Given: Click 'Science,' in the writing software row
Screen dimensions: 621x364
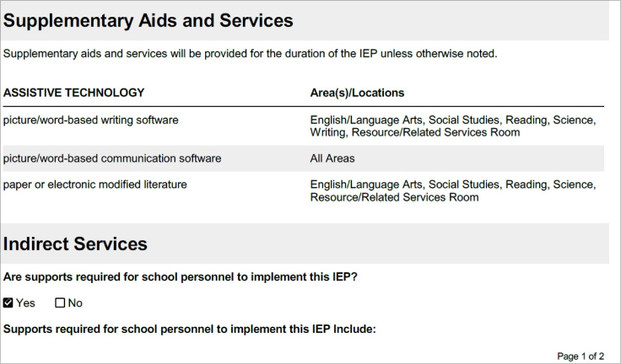Looking at the screenshot, I should coord(574,120).
